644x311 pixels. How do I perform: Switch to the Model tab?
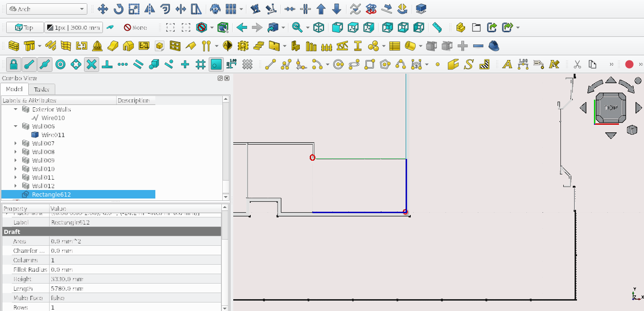pos(14,89)
